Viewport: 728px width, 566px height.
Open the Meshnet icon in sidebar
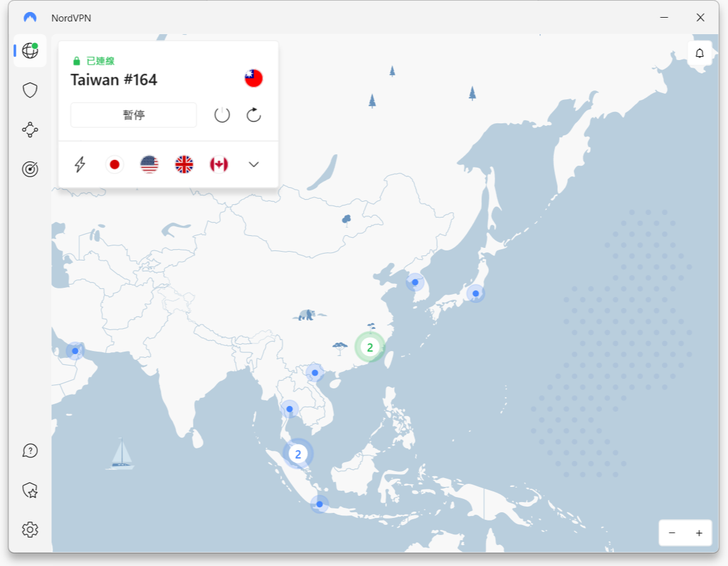[x=30, y=130]
